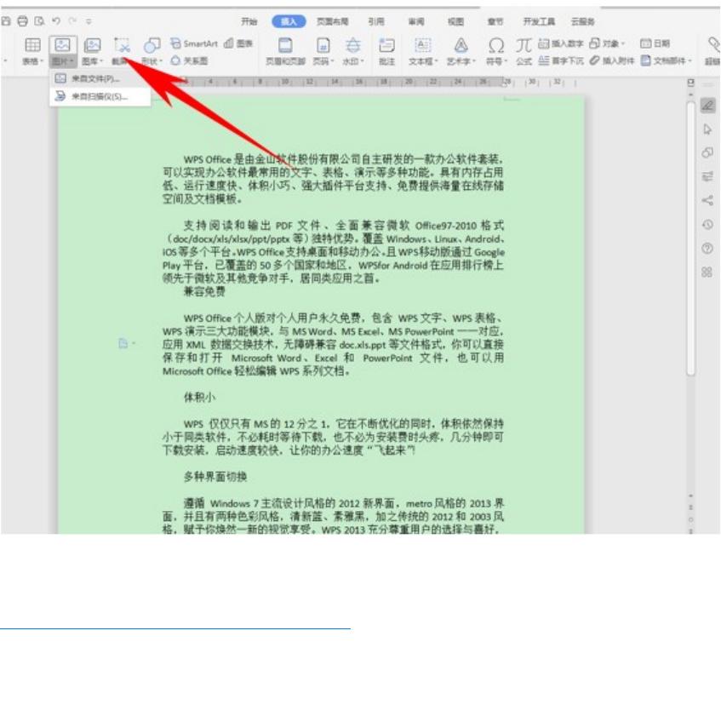Open the 云服务 tab
This screenshot has width=721, height=728.
point(582,21)
